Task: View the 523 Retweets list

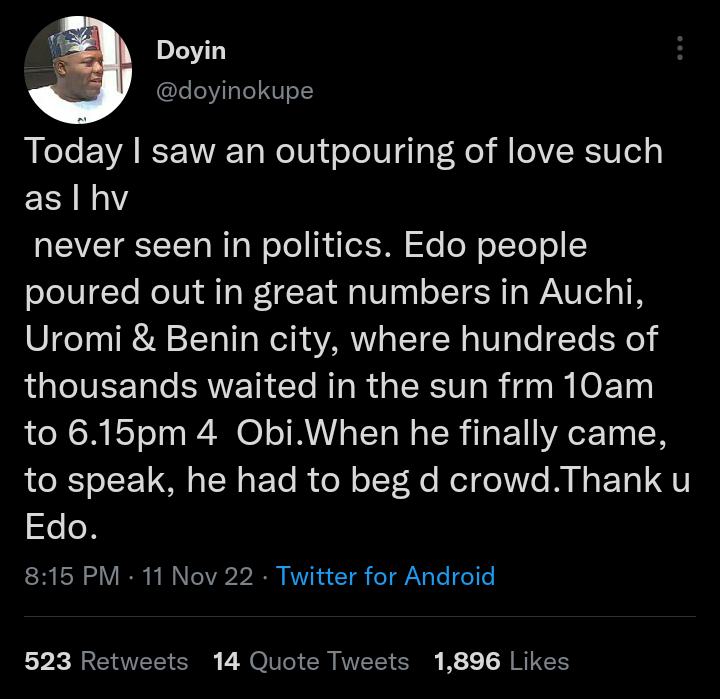Action: (106, 661)
